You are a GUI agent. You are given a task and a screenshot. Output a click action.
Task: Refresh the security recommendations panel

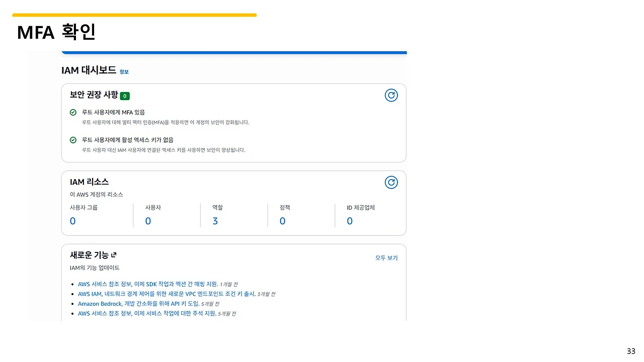click(391, 96)
